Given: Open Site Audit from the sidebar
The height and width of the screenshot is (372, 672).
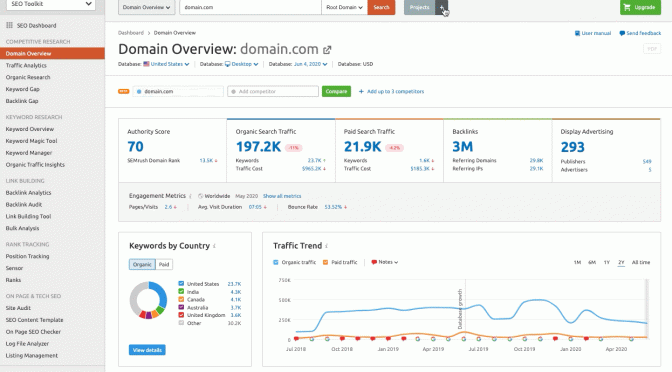Looking at the screenshot, I should click(18, 308).
